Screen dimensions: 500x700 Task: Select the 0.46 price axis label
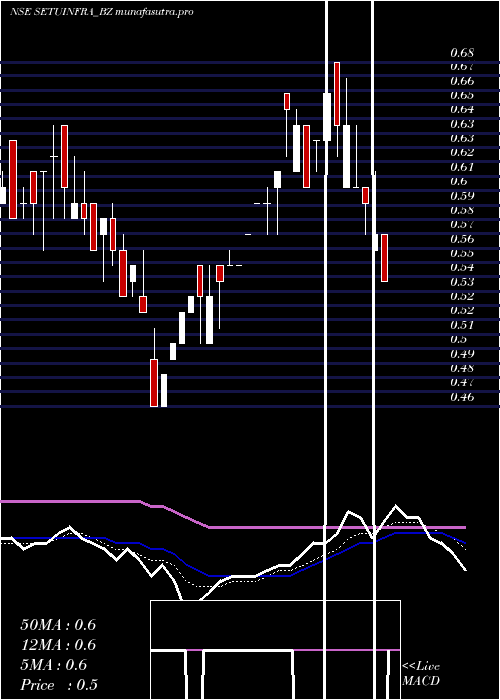462,397
